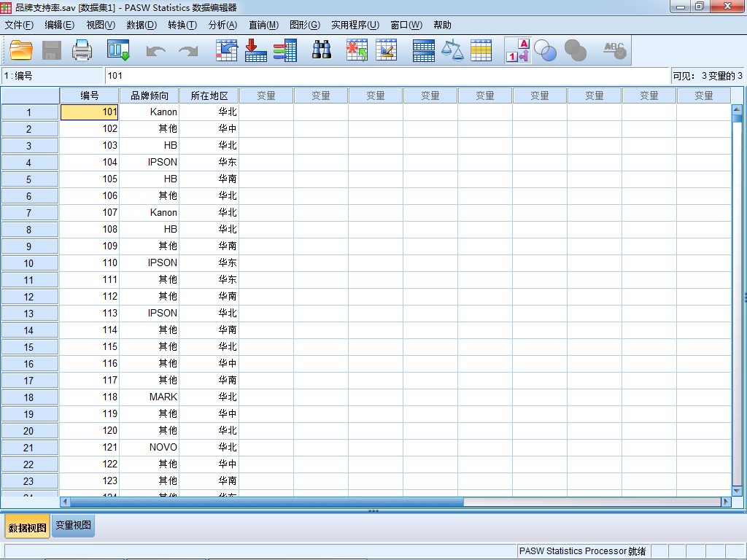
Task: Open the Variables info icon
Action: pos(285,50)
